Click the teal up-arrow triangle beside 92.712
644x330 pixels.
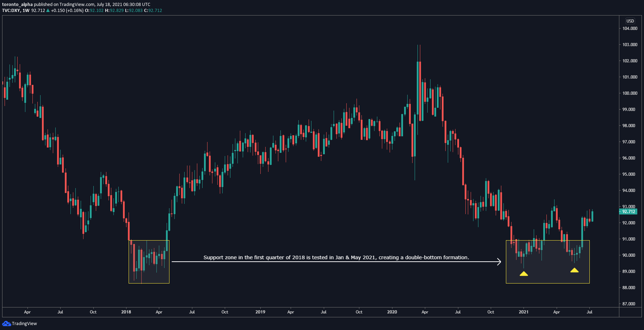48,10
